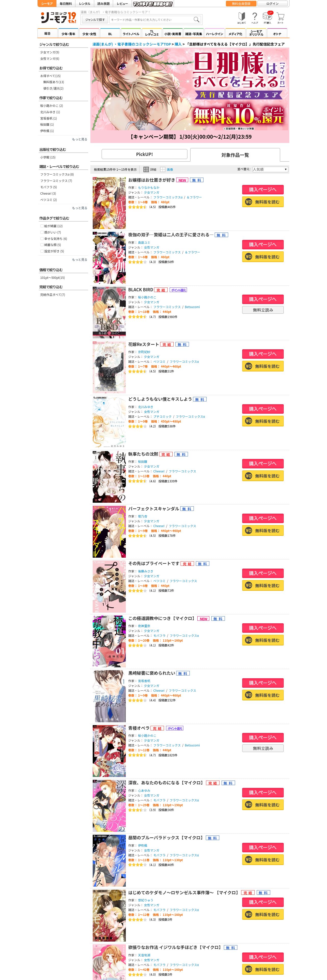
Task: Open the shopping cart icon
Action: (x=281, y=18)
